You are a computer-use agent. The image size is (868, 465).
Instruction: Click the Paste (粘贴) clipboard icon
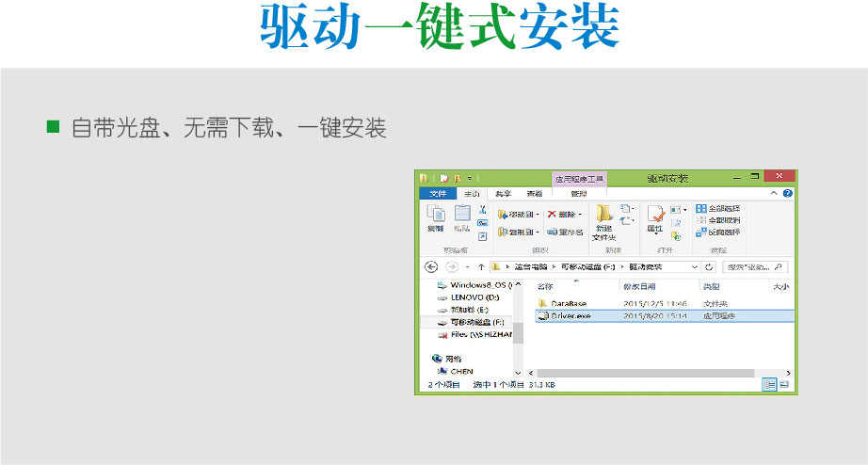[x=462, y=216]
